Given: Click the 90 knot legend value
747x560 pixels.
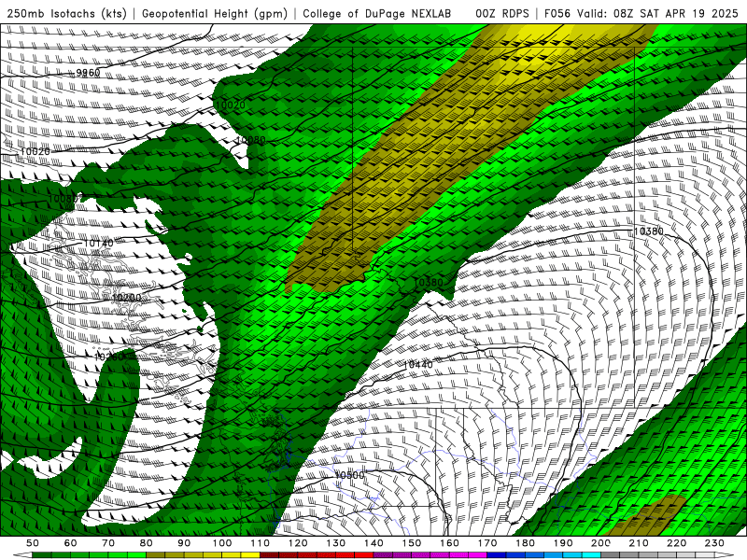Looking at the screenshot, I should pyautogui.click(x=184, y=543).
